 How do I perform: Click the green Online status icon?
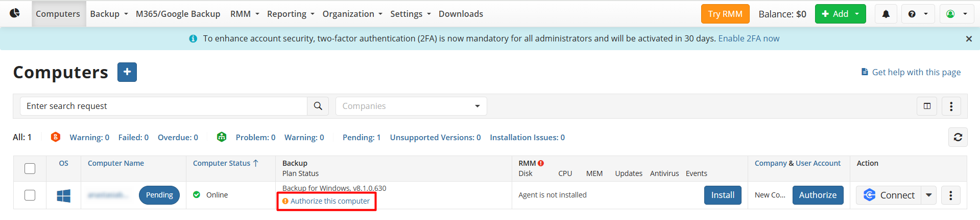click(x=197, y=194)
